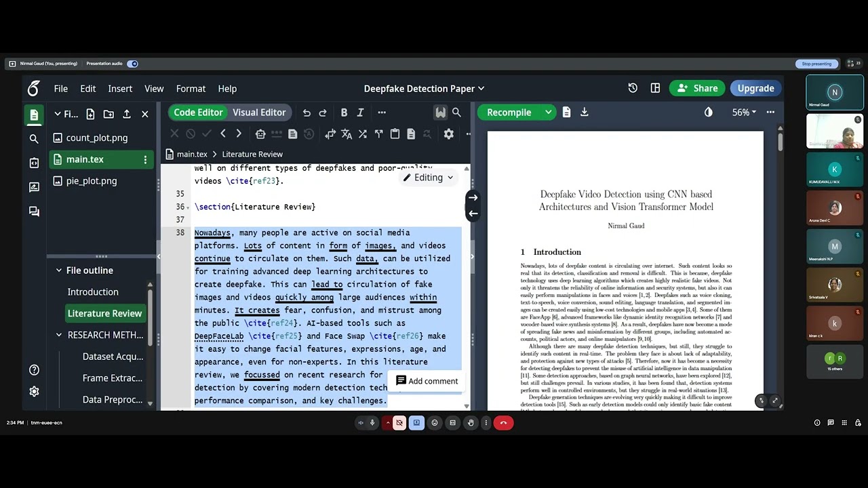
Task: Open the Overleaf home logo
Action: (34, 88)
